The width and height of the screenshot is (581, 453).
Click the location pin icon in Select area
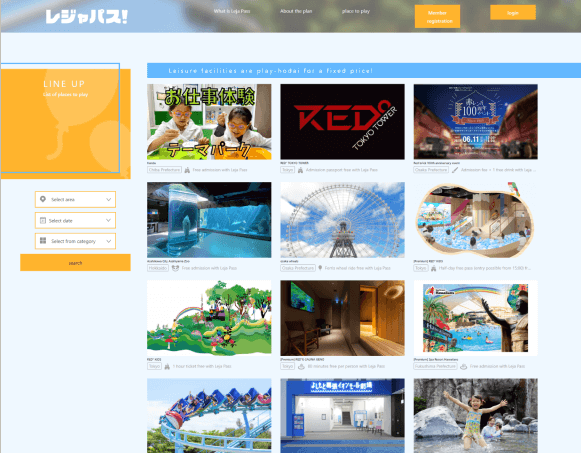coord(43,199)
